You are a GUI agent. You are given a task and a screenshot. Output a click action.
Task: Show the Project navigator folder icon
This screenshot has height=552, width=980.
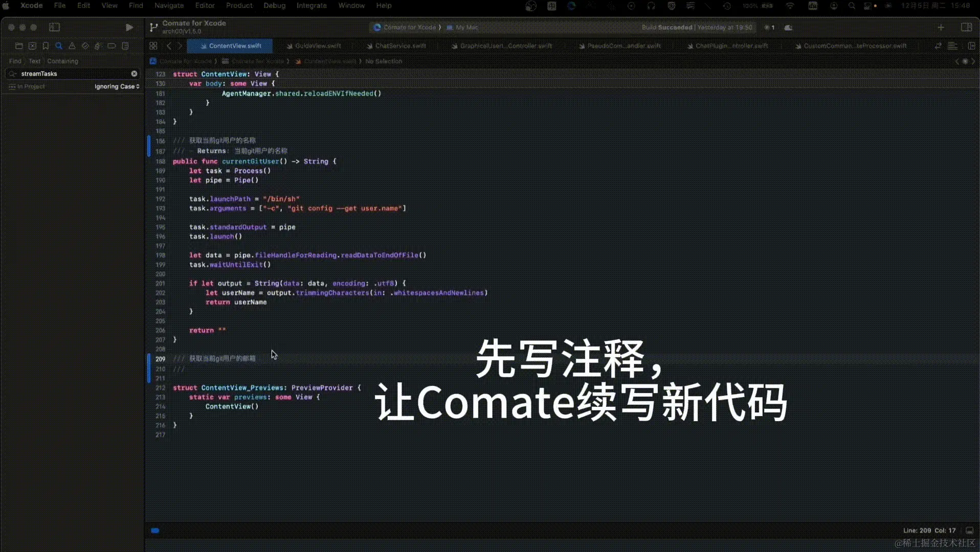(19, 46)
